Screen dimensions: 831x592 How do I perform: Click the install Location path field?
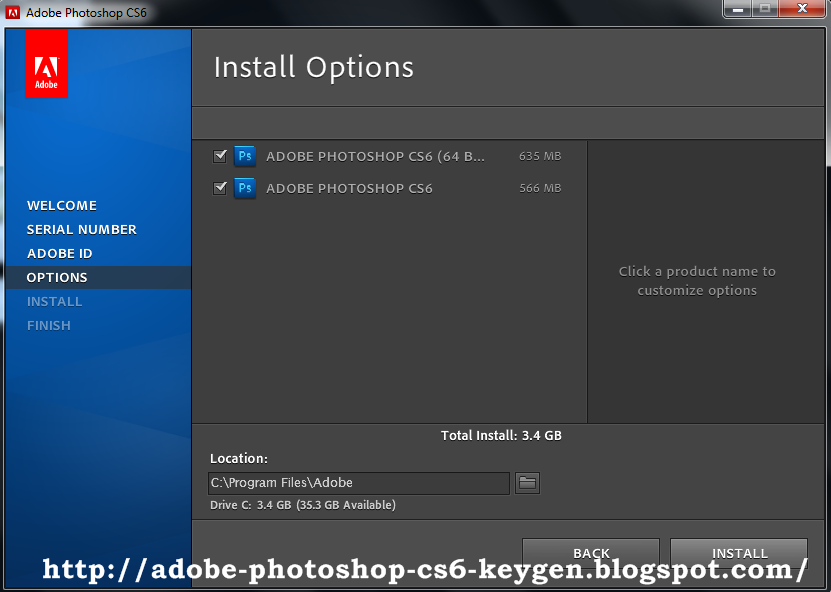pos(358,483)
